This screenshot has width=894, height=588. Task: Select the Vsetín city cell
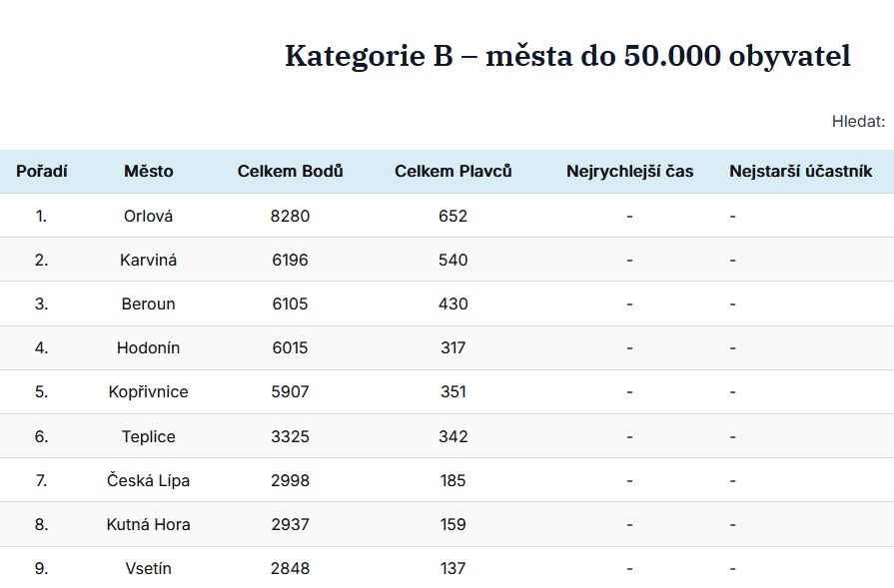pos(148,568)
